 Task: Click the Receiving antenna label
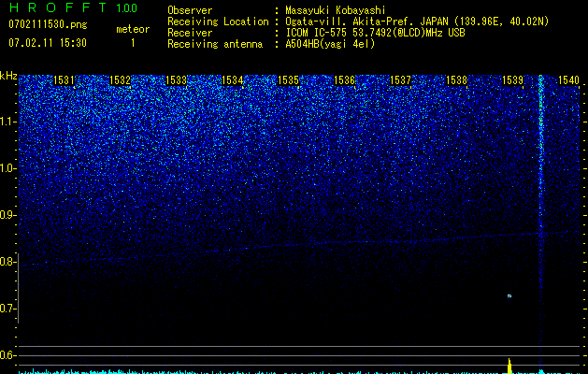(x=215, y=44)
